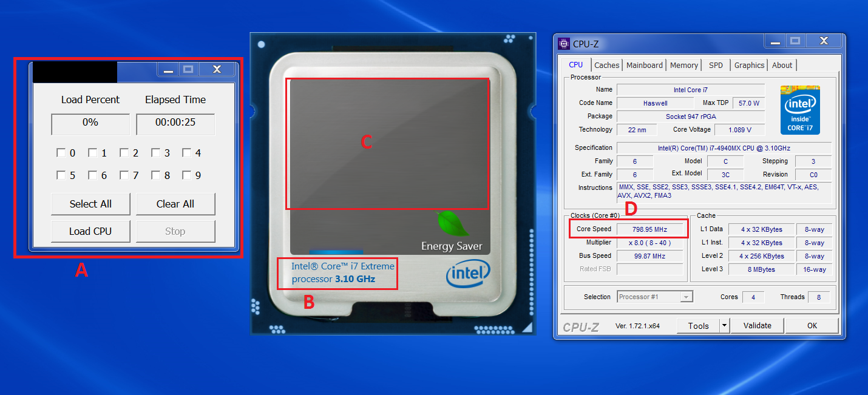Click the green Energy Saver leaf icon
Viewport: 868px width, 395px height.
452,223
